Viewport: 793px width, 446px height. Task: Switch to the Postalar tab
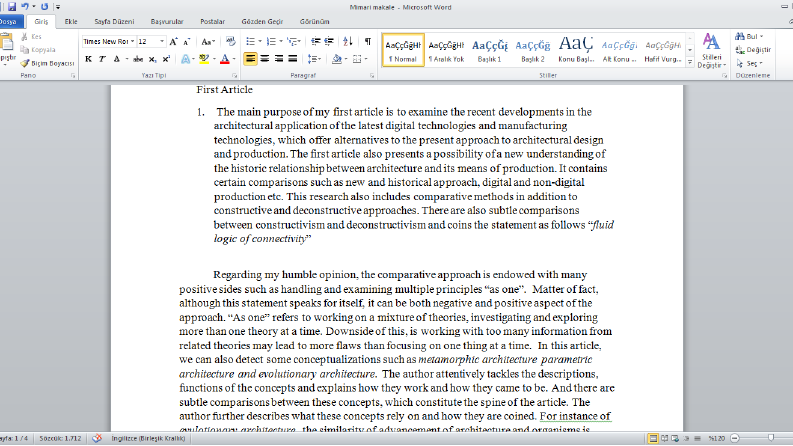(x=212, y=22)
